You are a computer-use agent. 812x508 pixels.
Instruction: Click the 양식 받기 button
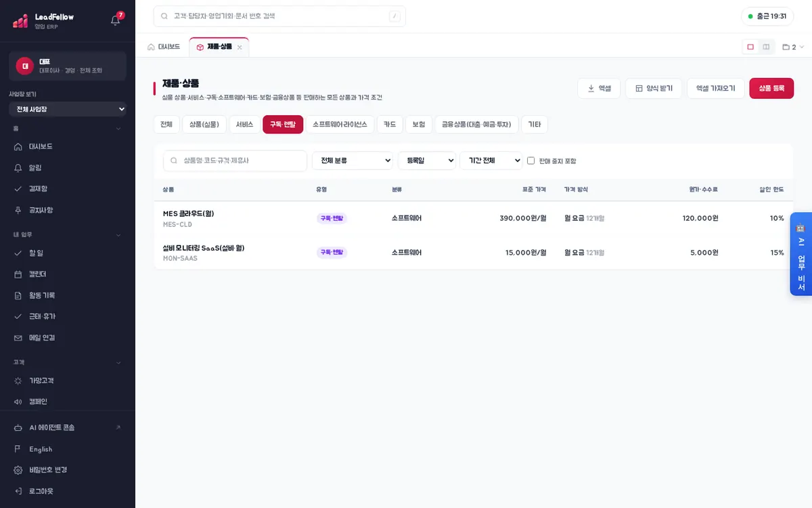[654, 89]
